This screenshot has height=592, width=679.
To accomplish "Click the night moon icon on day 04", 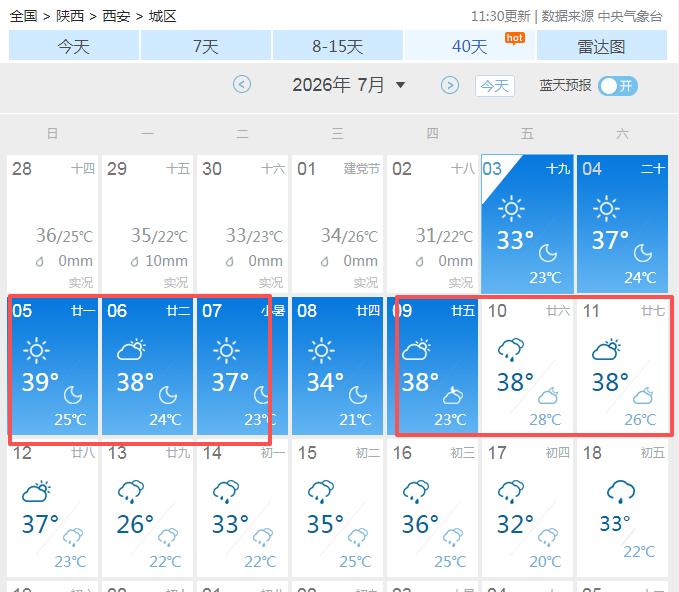I will [643, 253].
